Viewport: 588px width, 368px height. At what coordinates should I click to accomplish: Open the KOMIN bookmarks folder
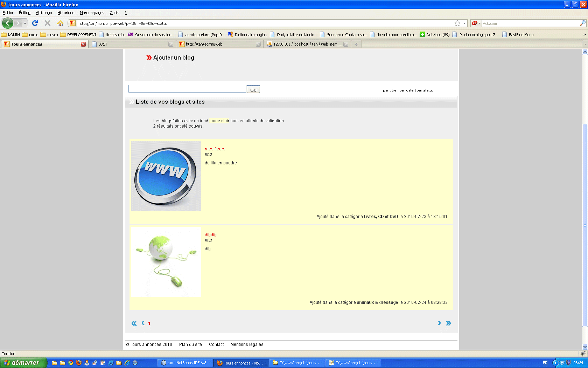tap(10, 35)
